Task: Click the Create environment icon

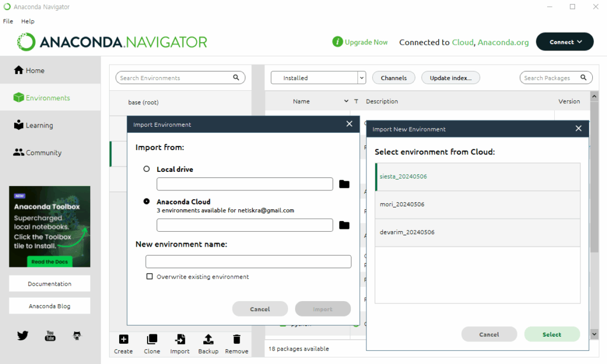Action: (123, 340)
